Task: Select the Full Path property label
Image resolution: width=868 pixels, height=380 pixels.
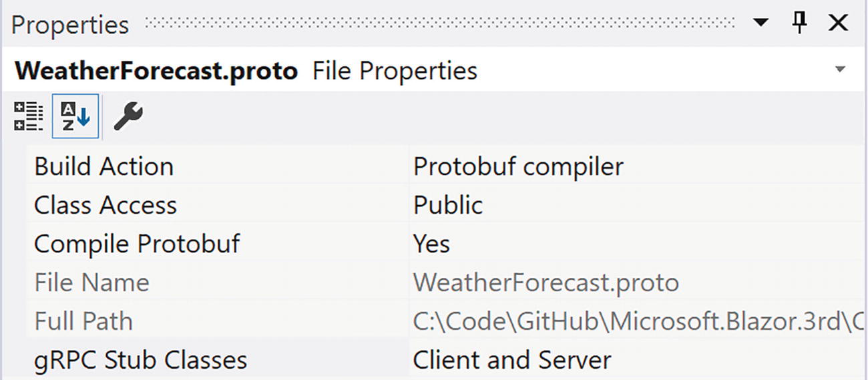Action: coord(83,321)
